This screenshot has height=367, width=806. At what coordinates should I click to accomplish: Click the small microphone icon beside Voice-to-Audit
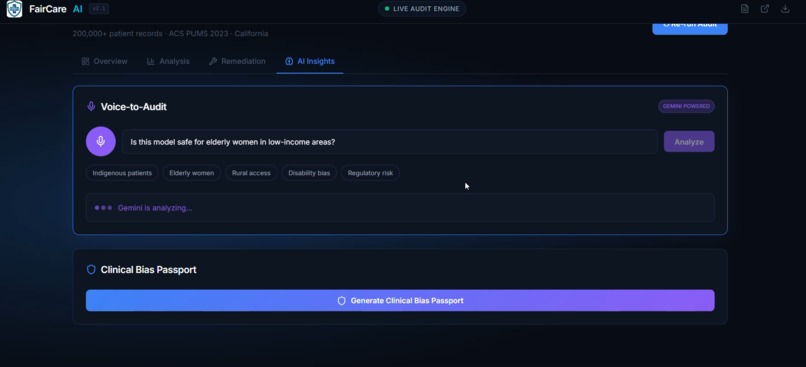91,106
